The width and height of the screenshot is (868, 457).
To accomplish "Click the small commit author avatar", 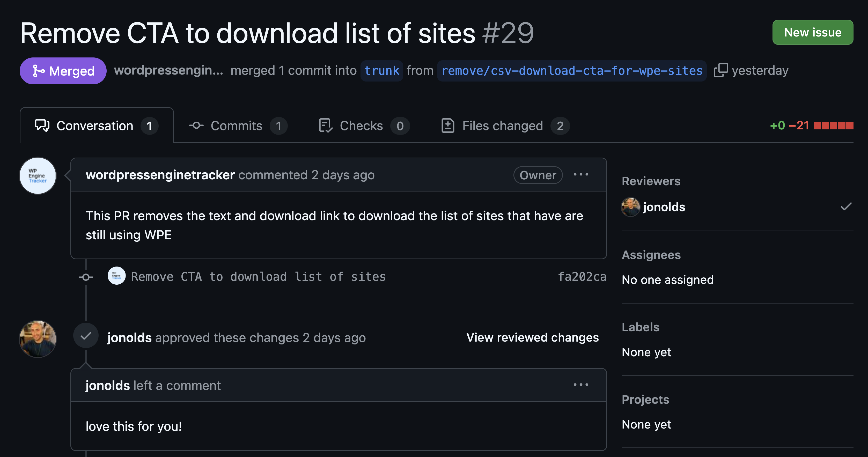I will click(116, 276).
